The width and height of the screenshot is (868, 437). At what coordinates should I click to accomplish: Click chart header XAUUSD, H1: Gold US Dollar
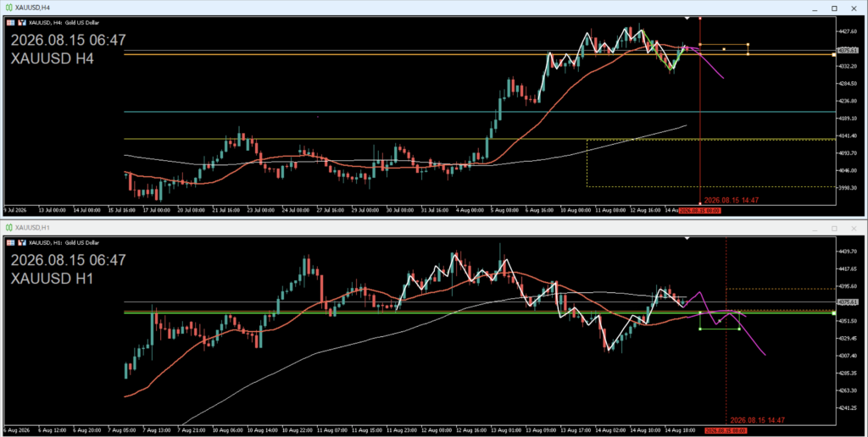pos(64,243)
